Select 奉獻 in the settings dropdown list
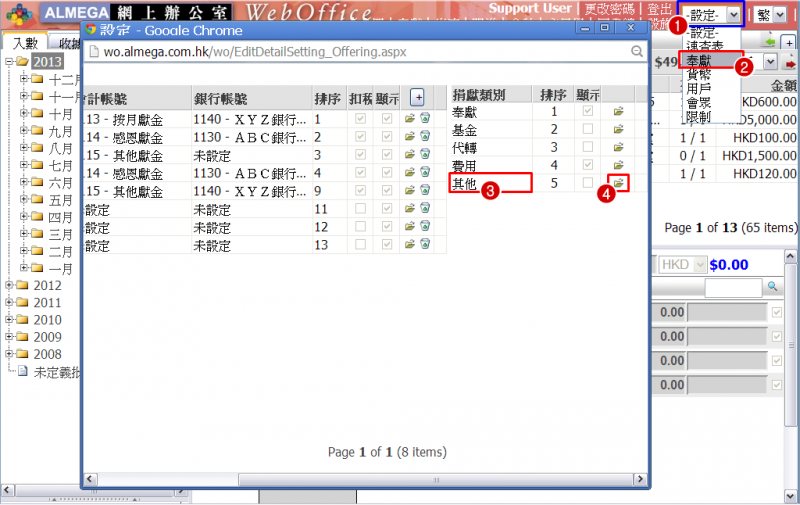The image size is (800, 505). 710,61
